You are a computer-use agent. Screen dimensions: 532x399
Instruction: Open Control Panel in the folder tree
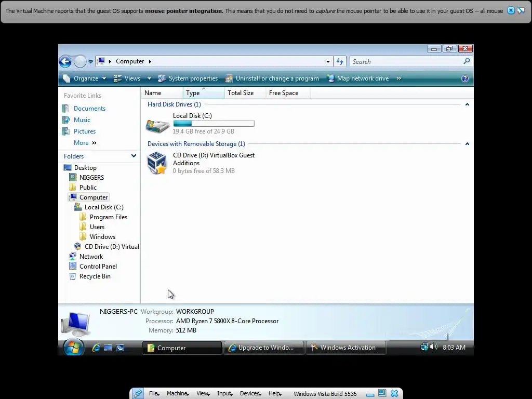tap(98, 267)
